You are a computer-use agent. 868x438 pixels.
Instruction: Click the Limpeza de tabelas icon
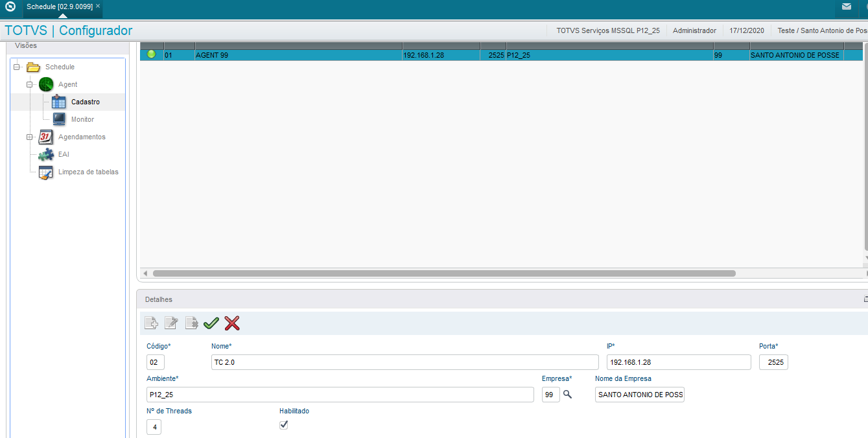46,172
